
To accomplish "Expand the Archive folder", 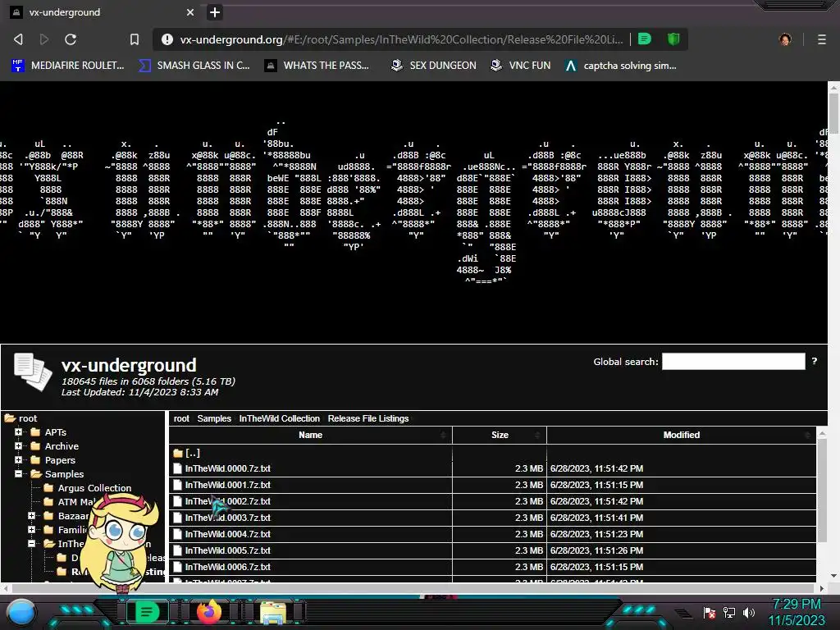I will [18, 445].
